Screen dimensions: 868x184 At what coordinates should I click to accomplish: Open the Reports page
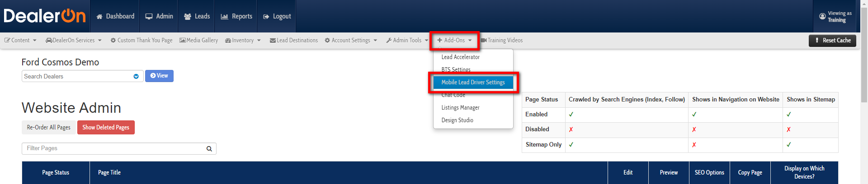(236, 16)
